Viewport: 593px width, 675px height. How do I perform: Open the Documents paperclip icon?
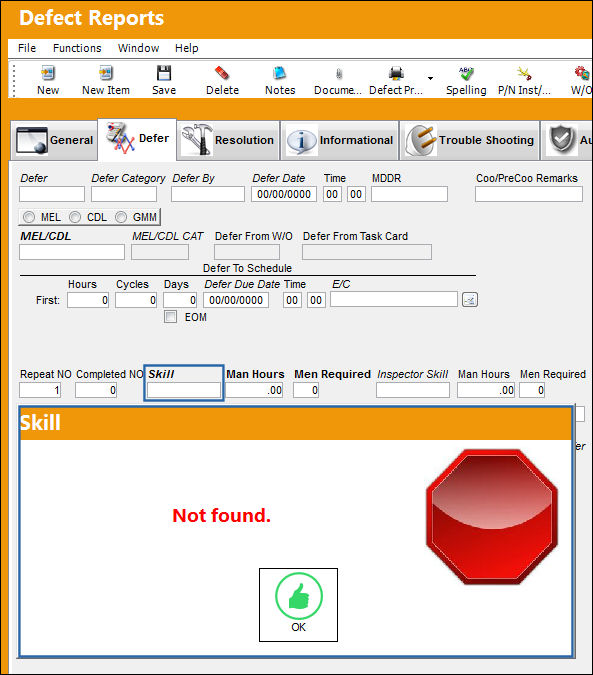coord(339,74)
